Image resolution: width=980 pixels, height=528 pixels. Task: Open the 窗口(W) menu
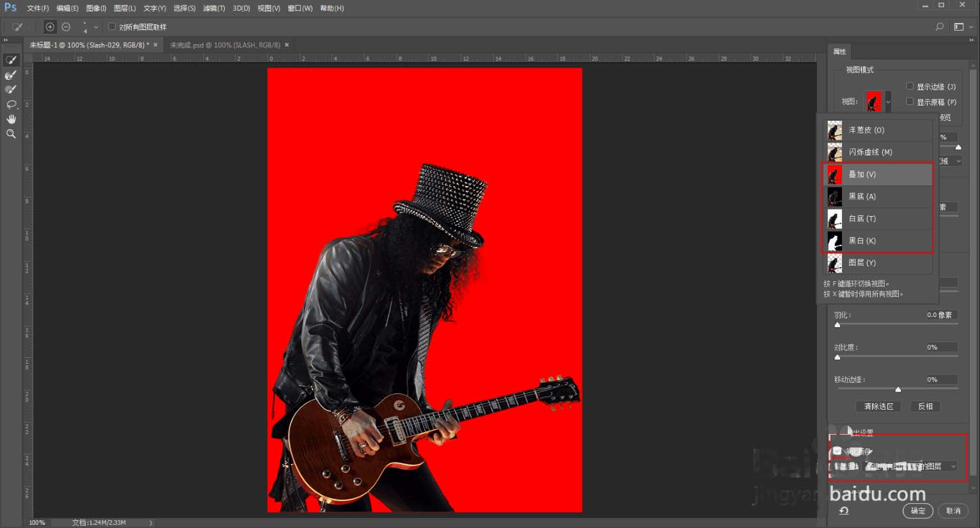pyautogui.click(x=300, y=8)
